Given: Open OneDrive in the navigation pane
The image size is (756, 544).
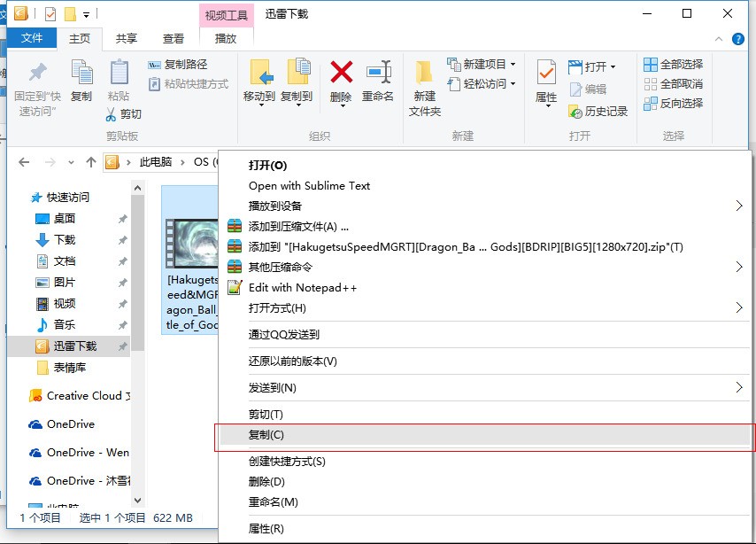Looking at the screenshot, I should 61,424.
